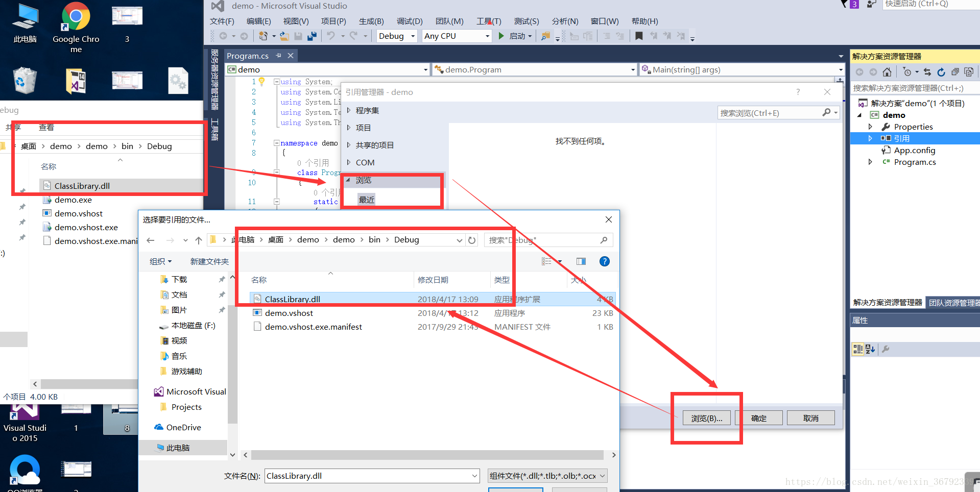
Task: Open the Visual Studio 2015 desktop shortcut
Action: tap(25, 423)
